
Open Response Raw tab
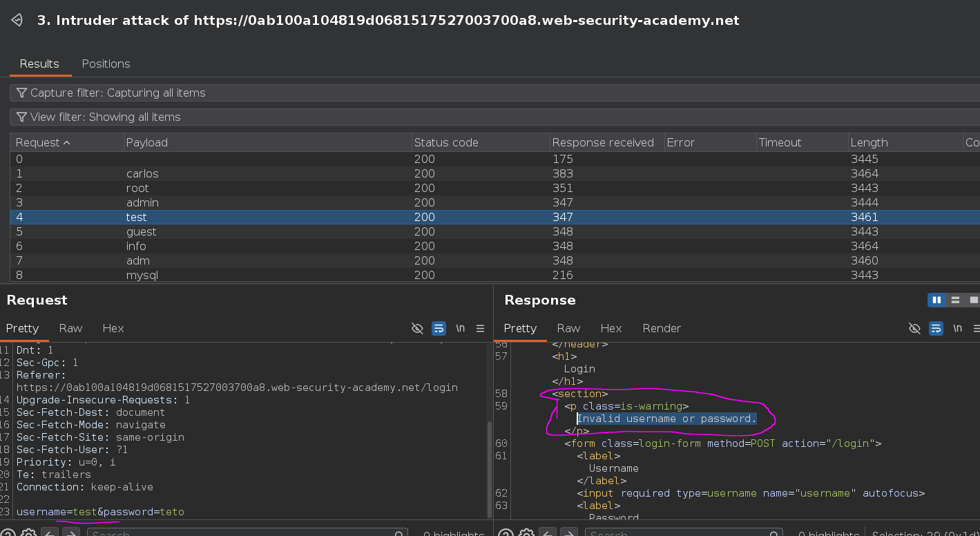coord(568,328)
